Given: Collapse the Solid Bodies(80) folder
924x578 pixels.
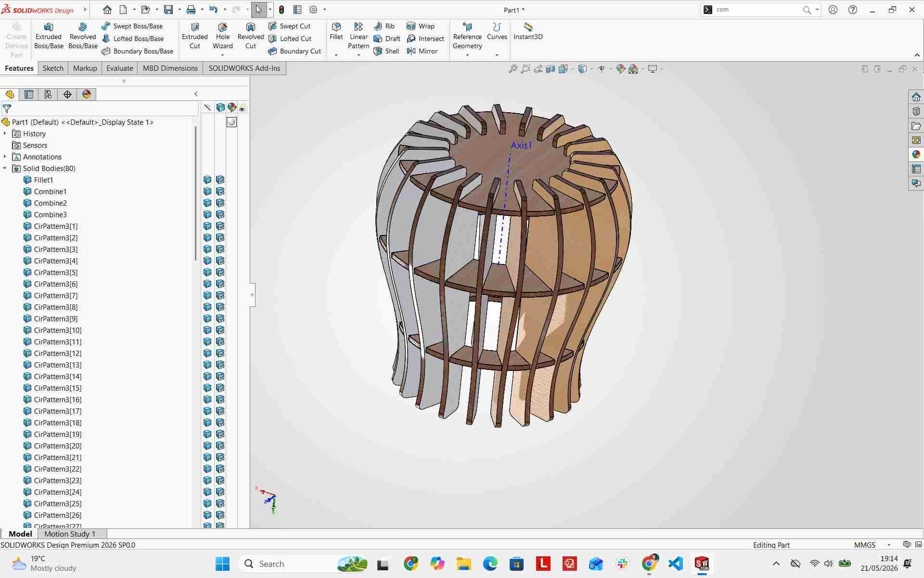Looking at the screenshot, I should point(5,168).
